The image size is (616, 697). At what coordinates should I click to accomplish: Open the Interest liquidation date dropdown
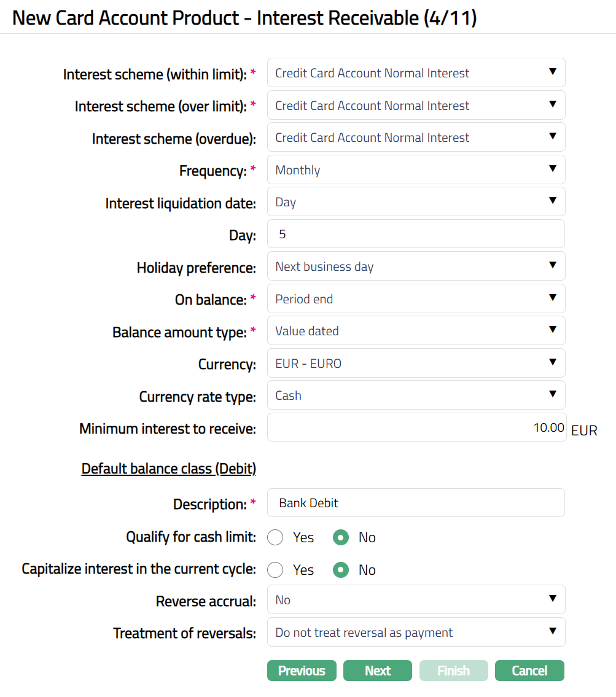[416, 202]
